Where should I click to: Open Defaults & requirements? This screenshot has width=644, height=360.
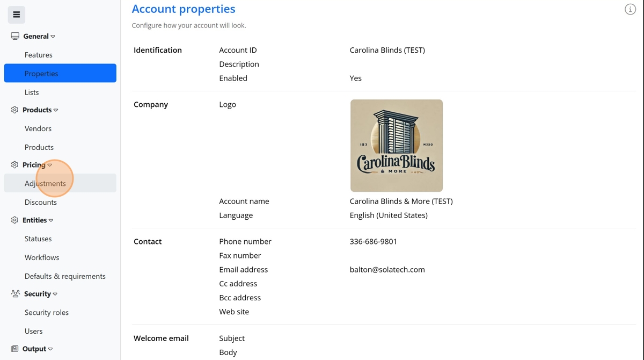click(60, 276)
